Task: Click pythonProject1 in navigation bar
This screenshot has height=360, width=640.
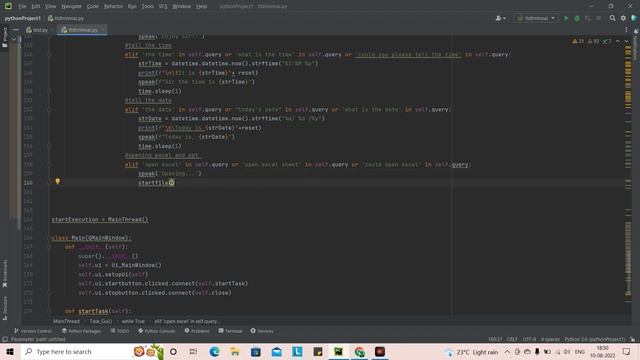Action: coord(23,18)
